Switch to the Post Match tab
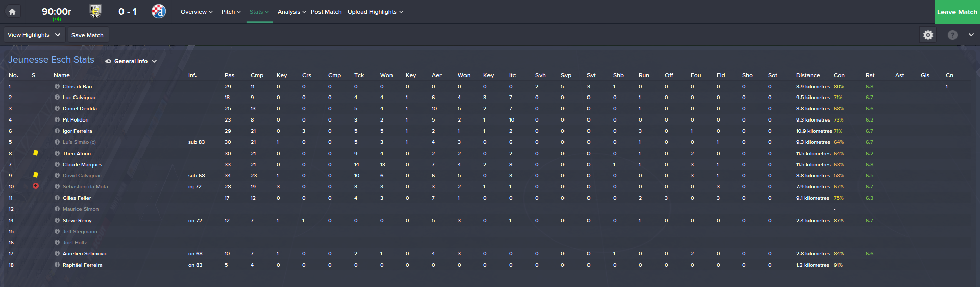 pos(326,12)
